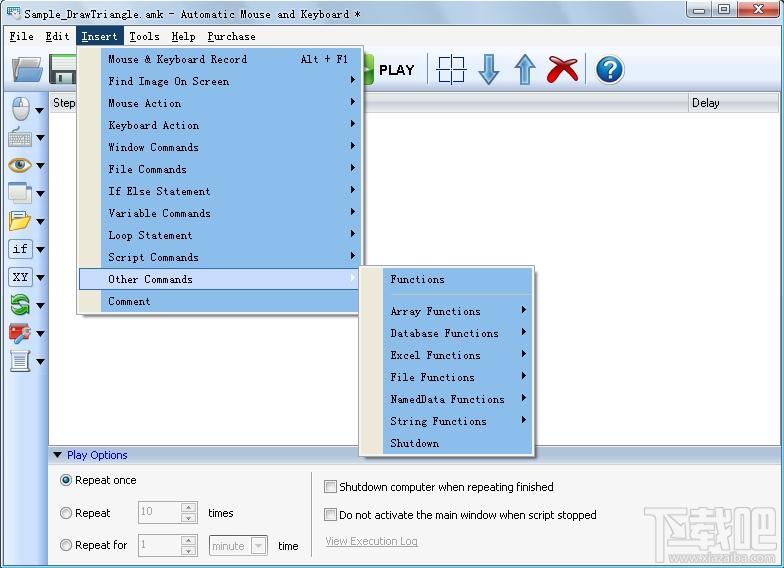Click the crosshair selection toolbar icon

[451, 70]
